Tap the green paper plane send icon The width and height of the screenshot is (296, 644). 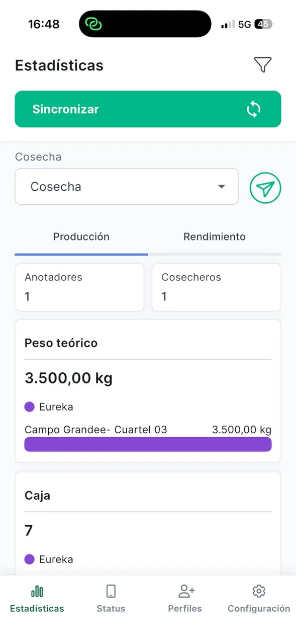265,188
